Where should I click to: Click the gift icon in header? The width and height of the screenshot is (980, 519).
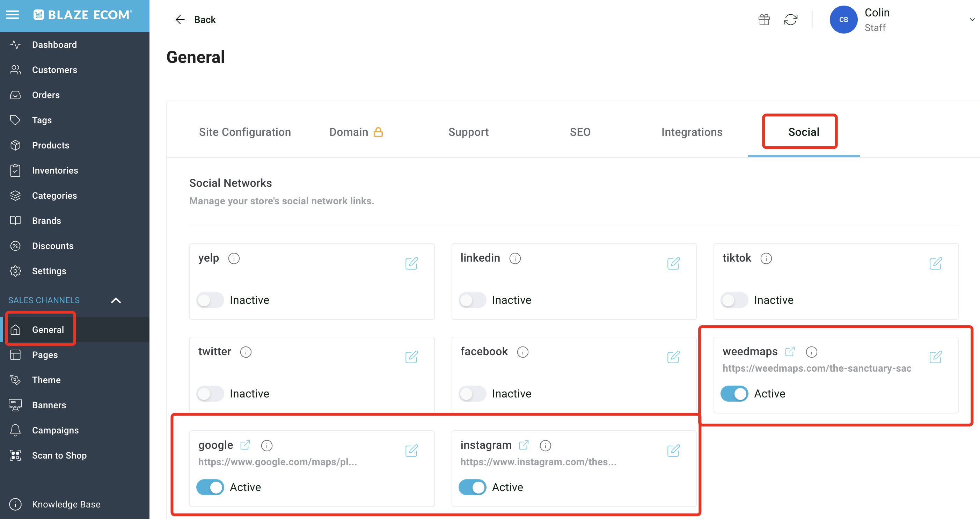point(764,20)
